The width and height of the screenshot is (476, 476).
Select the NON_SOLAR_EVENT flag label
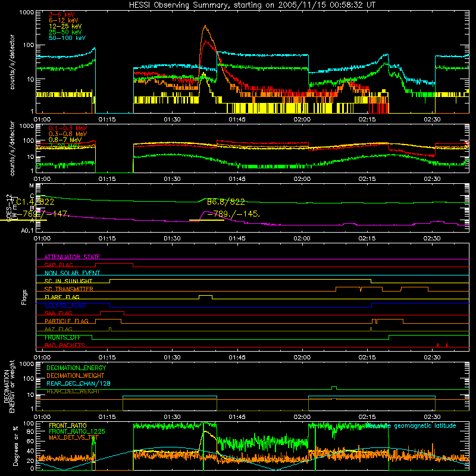click(72, 273)
